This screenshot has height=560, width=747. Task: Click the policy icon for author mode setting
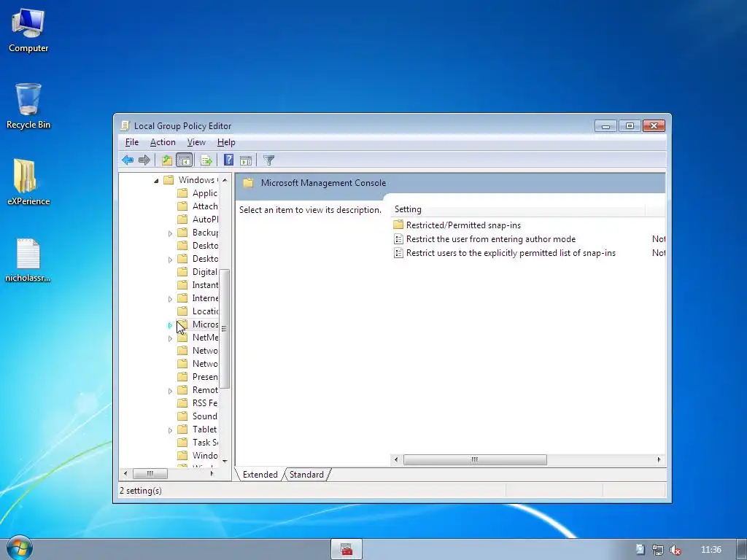398,239
